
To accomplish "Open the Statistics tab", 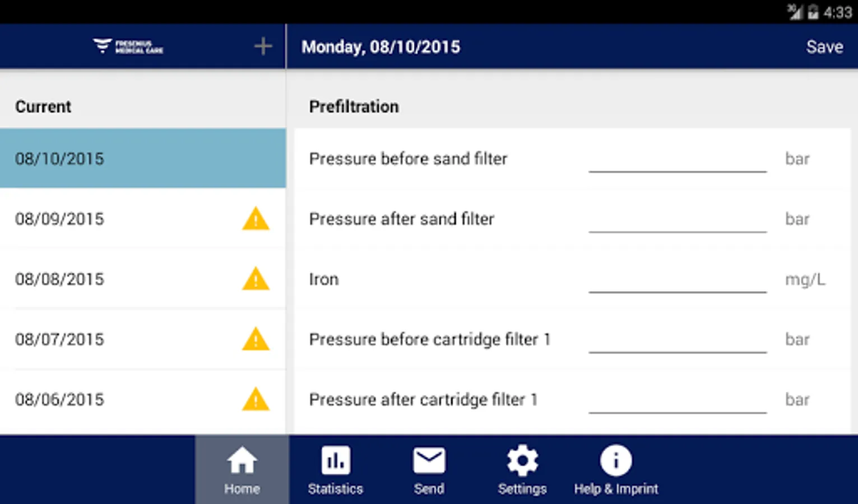I will pyautogui.click(x=335, y=470).
